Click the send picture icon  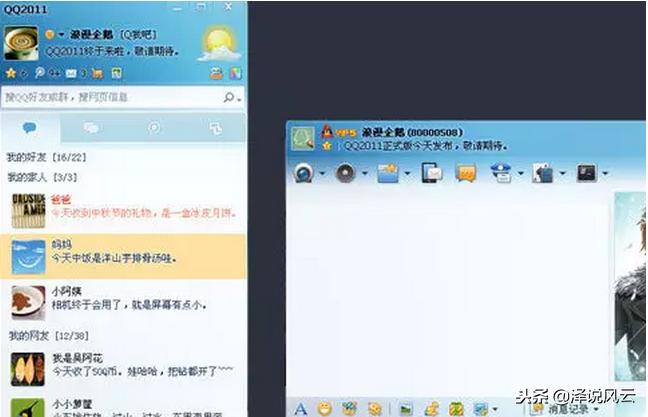406,409
